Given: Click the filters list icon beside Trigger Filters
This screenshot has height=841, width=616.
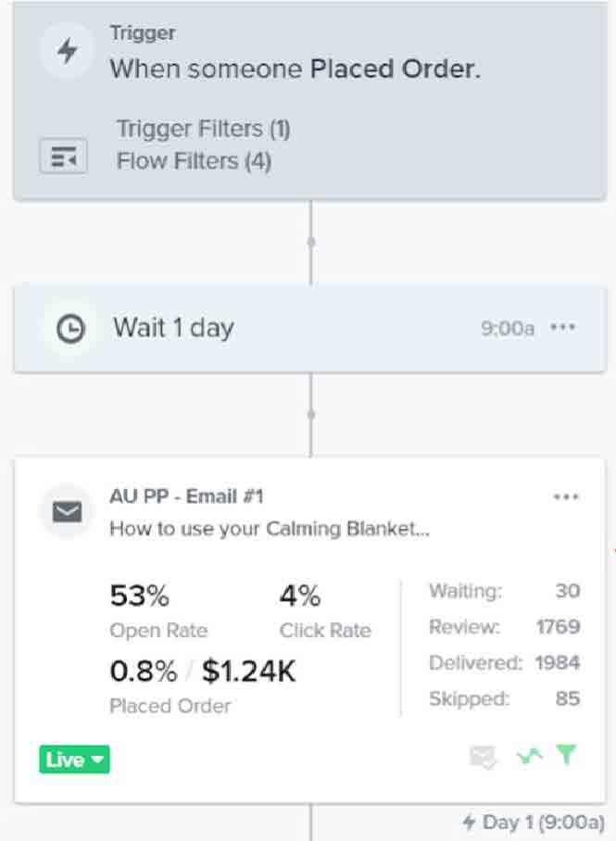Looking at the screenshot, I should (x=63, y=157).
